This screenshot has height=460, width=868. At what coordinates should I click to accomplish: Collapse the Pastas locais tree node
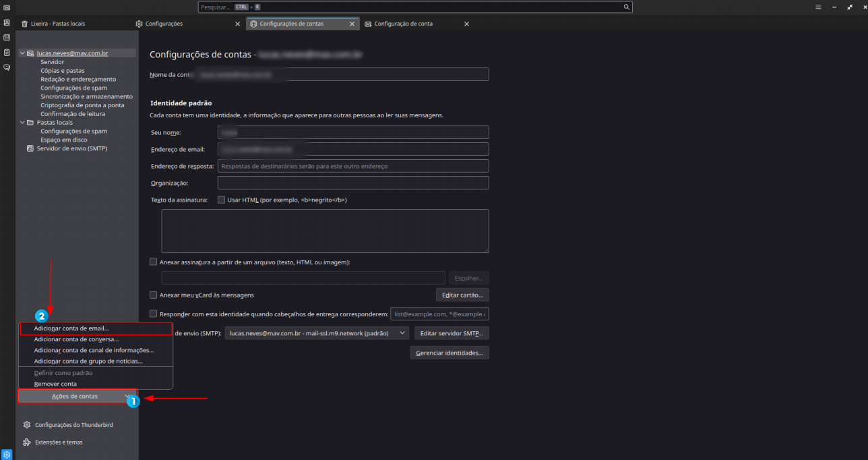[22, 123]
